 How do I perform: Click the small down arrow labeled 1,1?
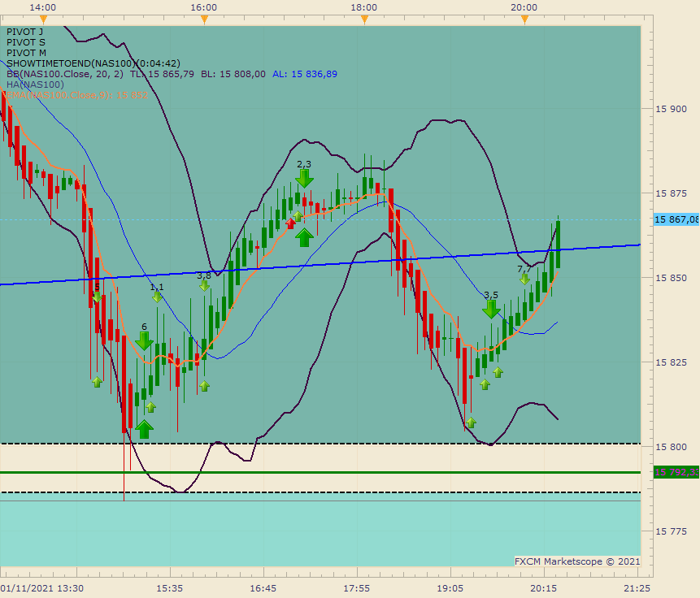(x=157, y=297)
